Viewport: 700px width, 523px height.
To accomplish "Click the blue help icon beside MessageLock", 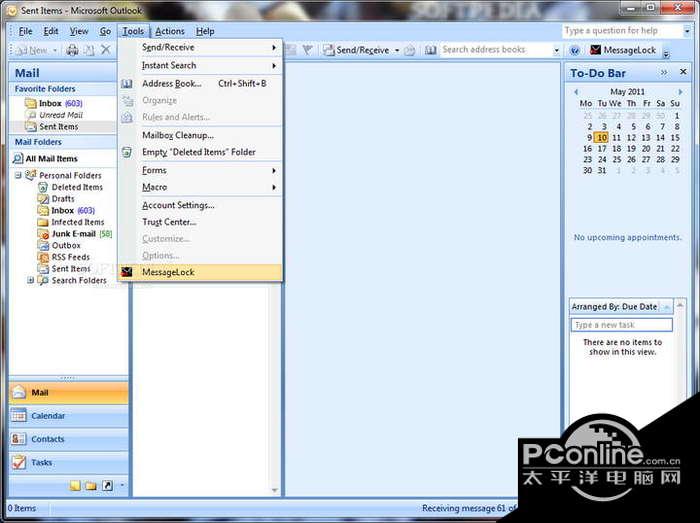I will pyautogui.click(x=575, y=50).
